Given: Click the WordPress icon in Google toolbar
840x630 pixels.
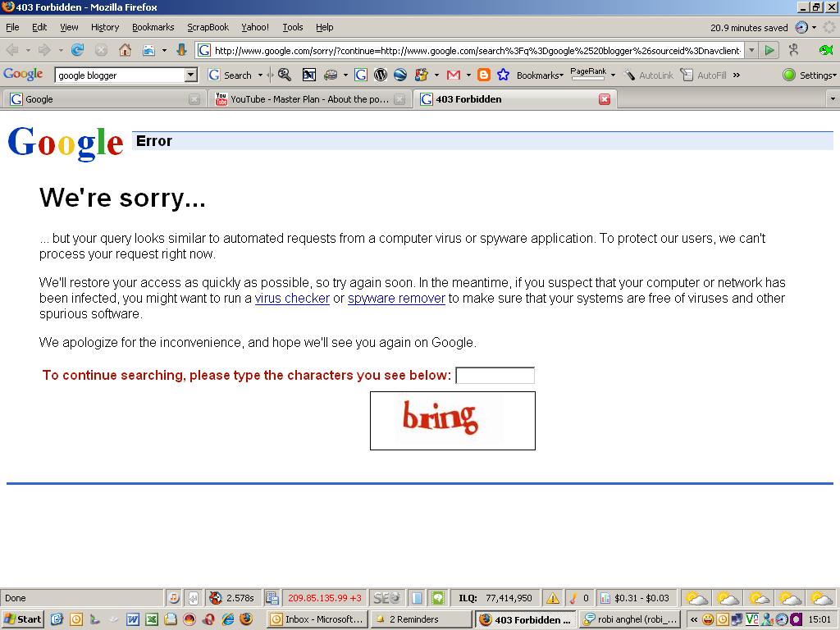Looking at the screenshot, I should pyautogui.click(x=381, y=75).
